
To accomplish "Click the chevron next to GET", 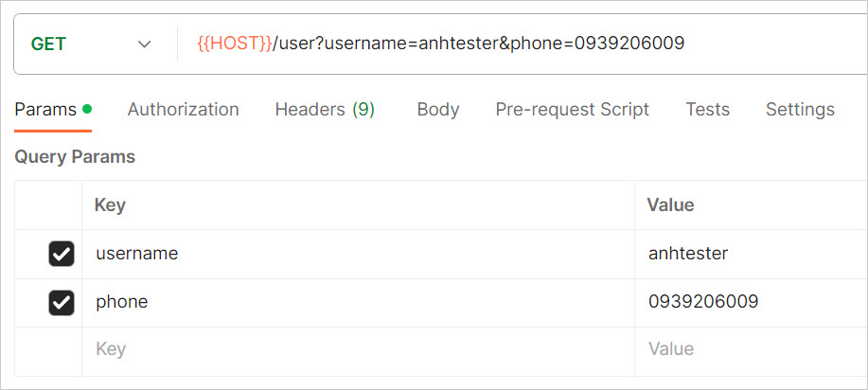I will pyautogui.click(x=145, y=44).
